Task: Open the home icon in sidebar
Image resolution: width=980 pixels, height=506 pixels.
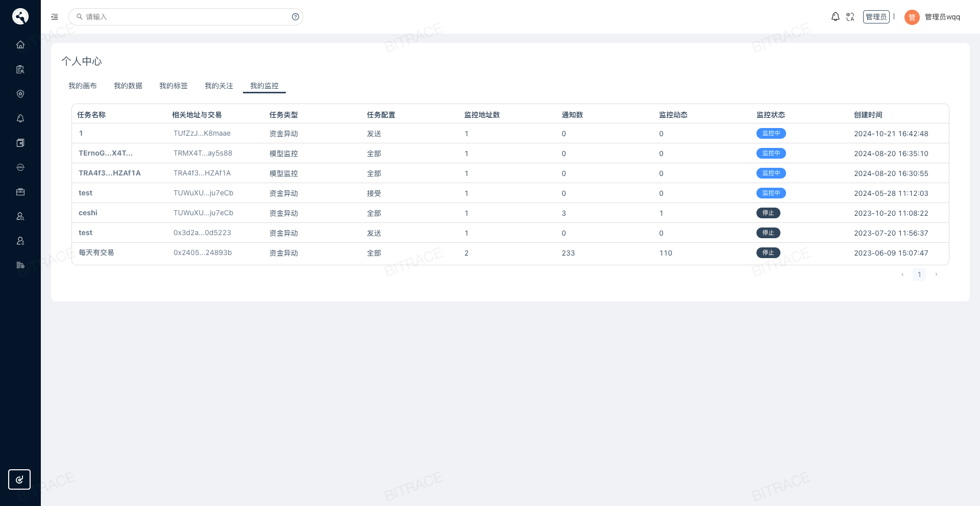Action: pyautogui.click(x=20, y=44)
